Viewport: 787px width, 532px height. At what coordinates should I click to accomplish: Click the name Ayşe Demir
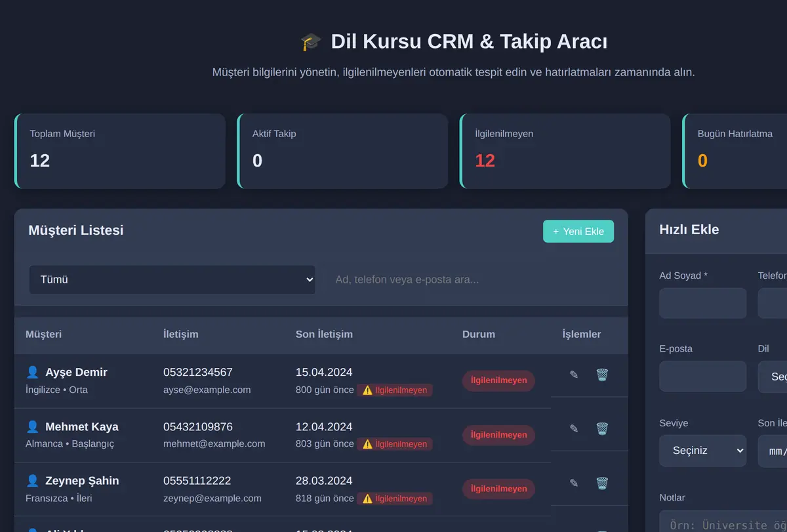tap(76, 372)
